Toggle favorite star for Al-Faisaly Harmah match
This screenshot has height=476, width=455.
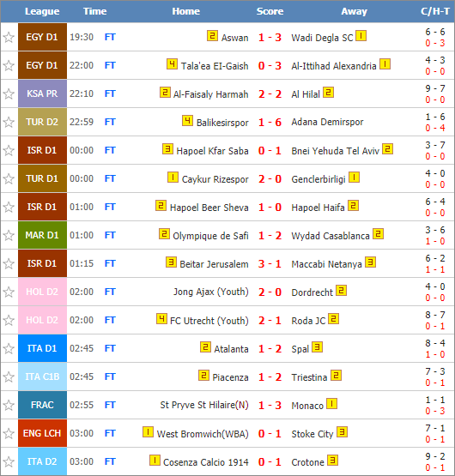[x=9, y=93]
